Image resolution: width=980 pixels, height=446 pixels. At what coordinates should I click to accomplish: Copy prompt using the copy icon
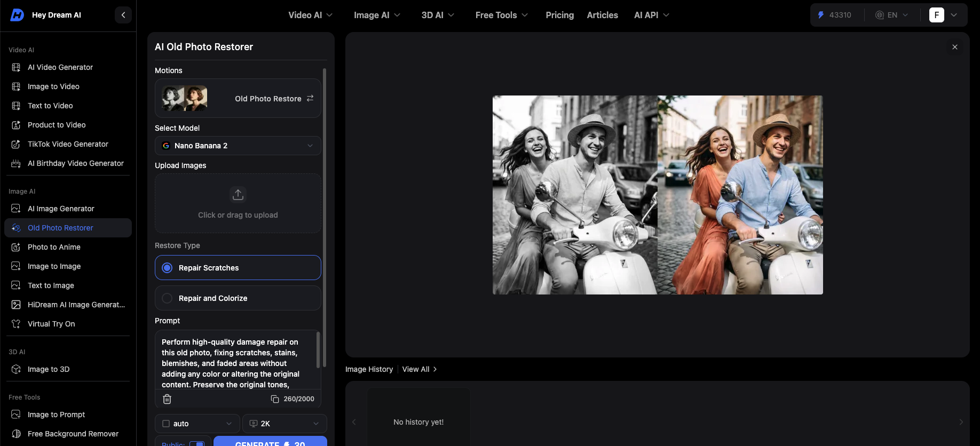click(x=275, y=399)
